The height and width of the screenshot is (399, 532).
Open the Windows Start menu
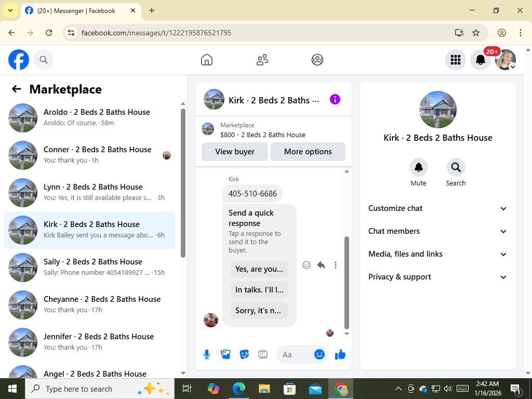(x=12, y=389)
